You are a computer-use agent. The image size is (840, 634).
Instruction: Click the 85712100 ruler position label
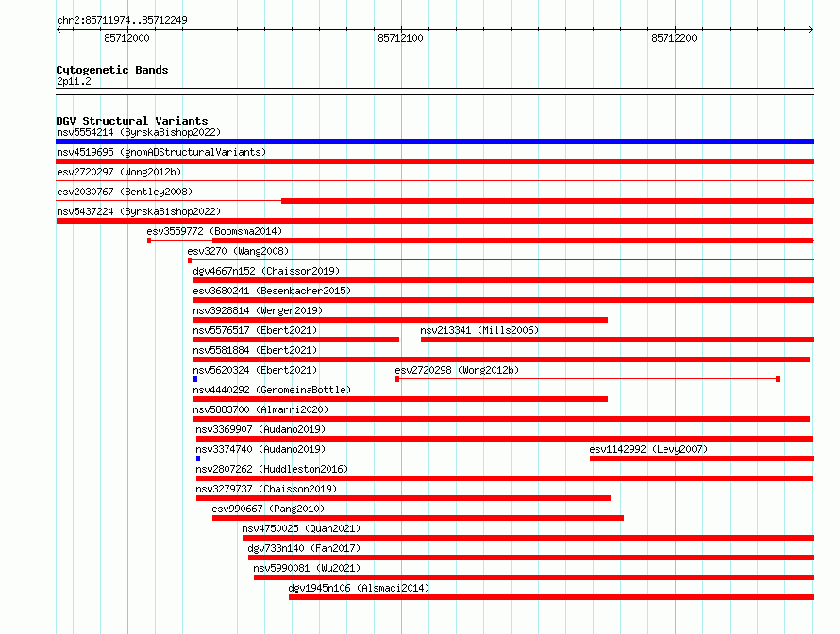[x=400, y=38]
